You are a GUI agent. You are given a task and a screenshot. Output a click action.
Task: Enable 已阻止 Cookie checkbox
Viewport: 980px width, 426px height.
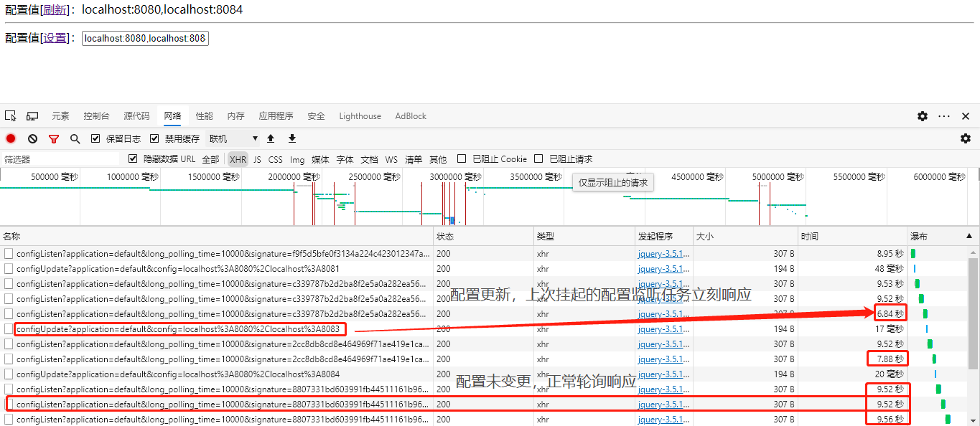pos(462,158)
